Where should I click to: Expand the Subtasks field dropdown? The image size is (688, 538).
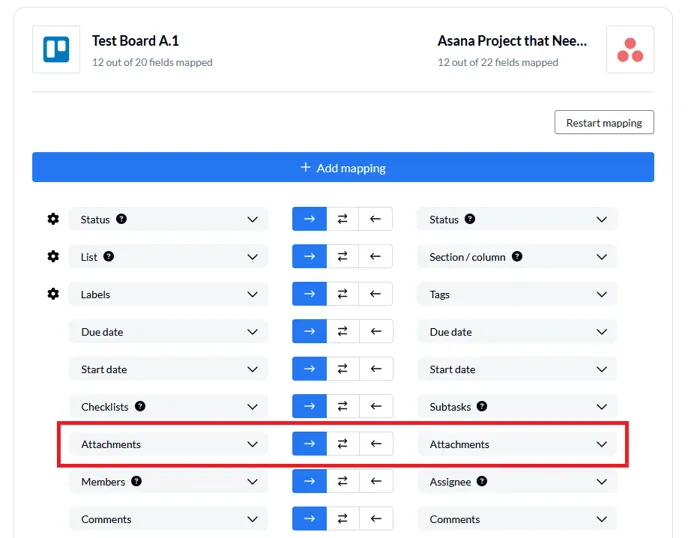601,407
